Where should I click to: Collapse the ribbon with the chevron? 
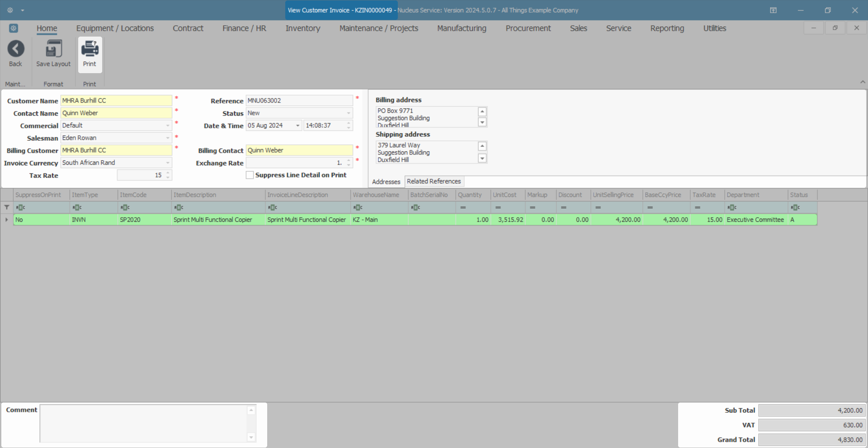pyautogui.click(x=863, y=82)
